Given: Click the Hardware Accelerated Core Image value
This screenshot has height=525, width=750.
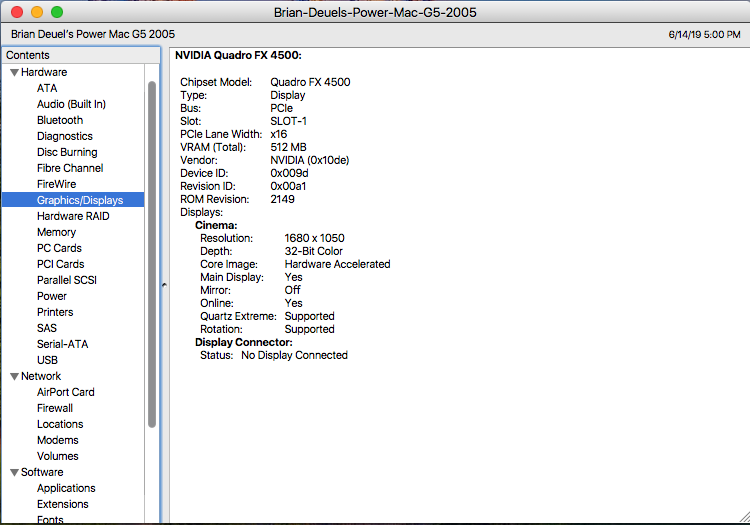Looking at the screenshot, I should tap(338, 264).
